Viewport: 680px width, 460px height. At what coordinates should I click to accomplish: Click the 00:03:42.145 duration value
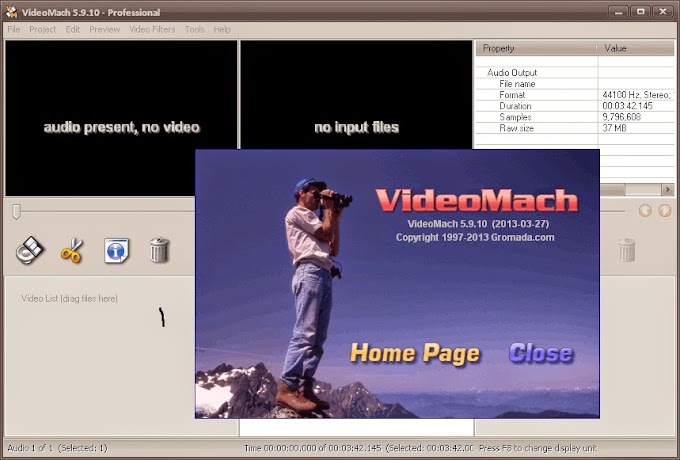(x=627, y=106)
